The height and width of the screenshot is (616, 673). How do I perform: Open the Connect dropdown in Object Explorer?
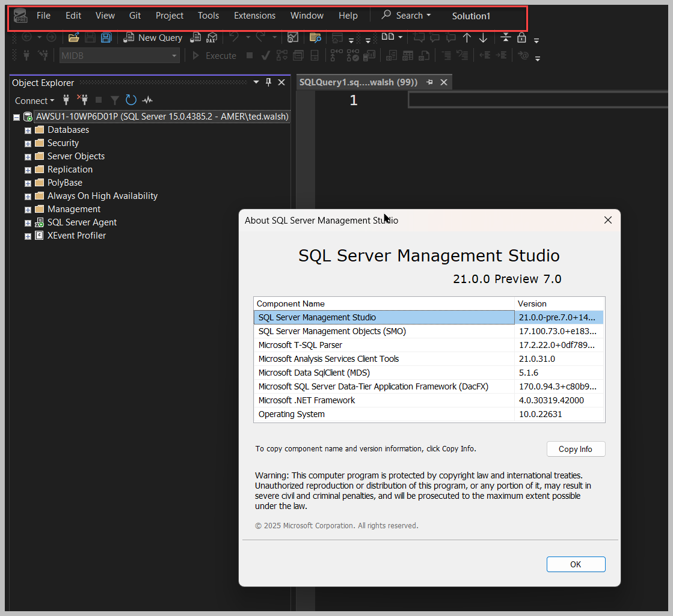[x=34, y=101]
